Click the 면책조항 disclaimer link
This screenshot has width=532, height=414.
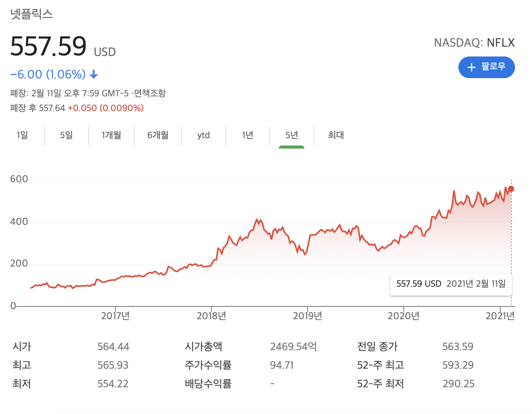[x=150, y=93]
